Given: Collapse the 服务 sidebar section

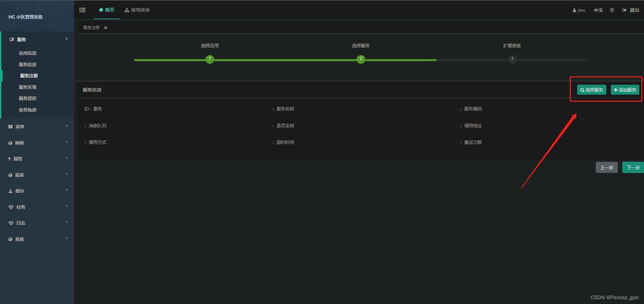Looking at the screenshot, I should pos(37,40).
